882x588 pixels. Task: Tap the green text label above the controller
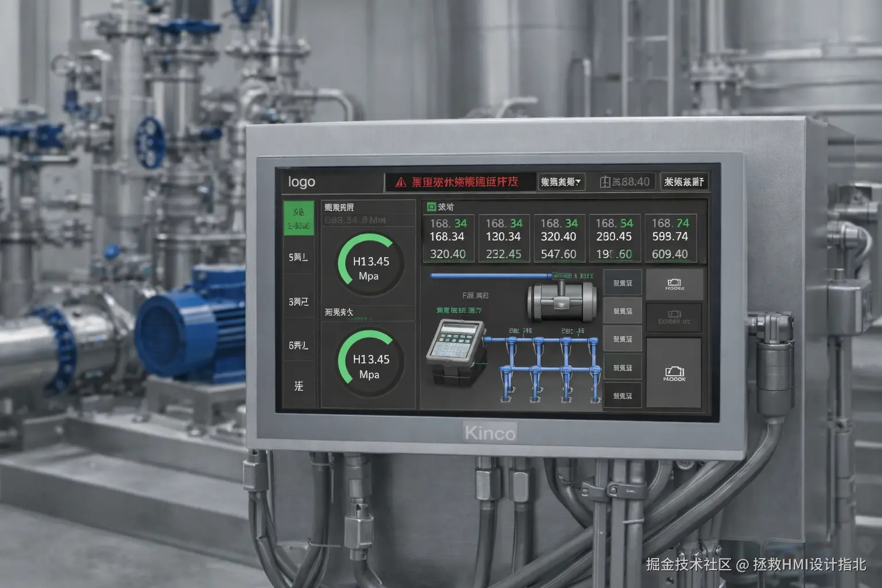coord(459,310)
